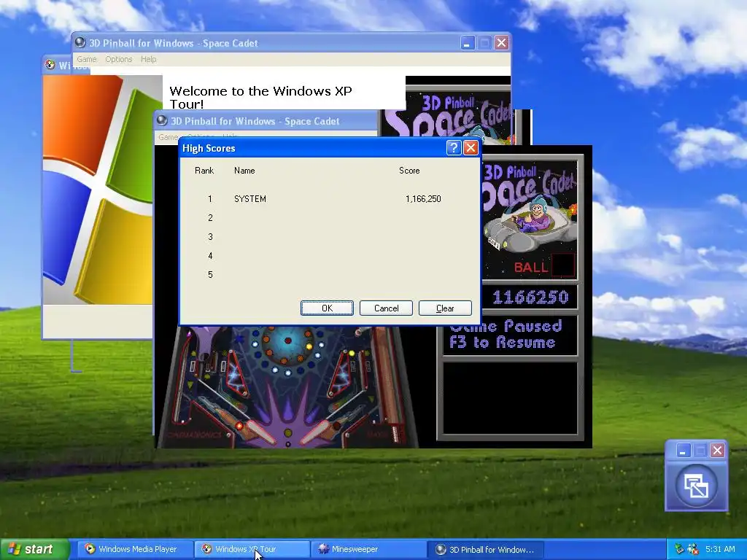The width and height of the screenshot is (747, 560).
Task: Switch to Minesweeper taskbar button
Action: pos(368,549)
